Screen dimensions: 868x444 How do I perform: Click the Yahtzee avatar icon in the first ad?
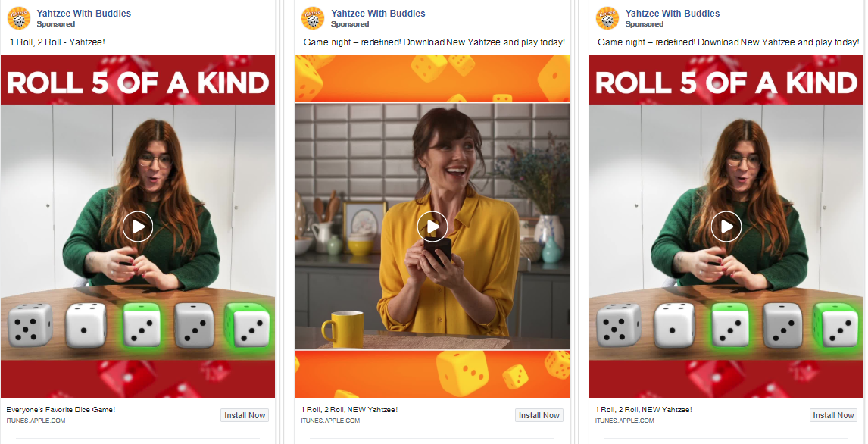click(x=18, y=18)
